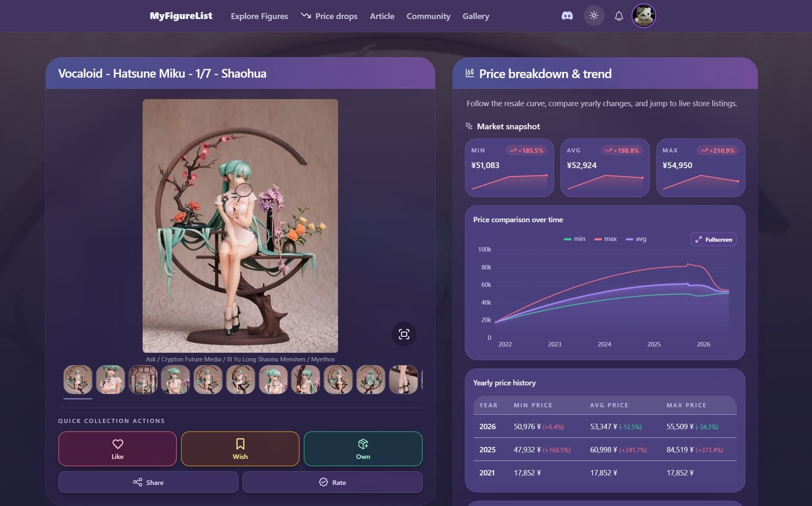Toggle the min series in chart legend

point(574,239)
